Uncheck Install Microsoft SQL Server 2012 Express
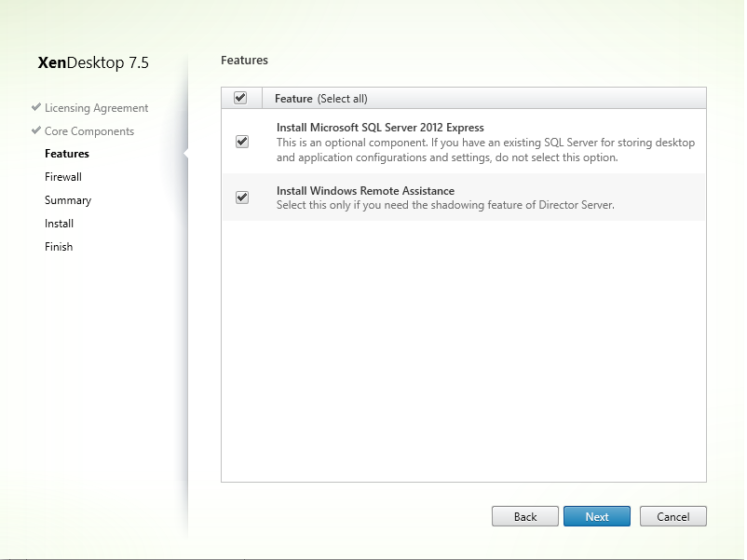Image resolution: width=747 pixels, height=560 pixels. coord(242,142)
